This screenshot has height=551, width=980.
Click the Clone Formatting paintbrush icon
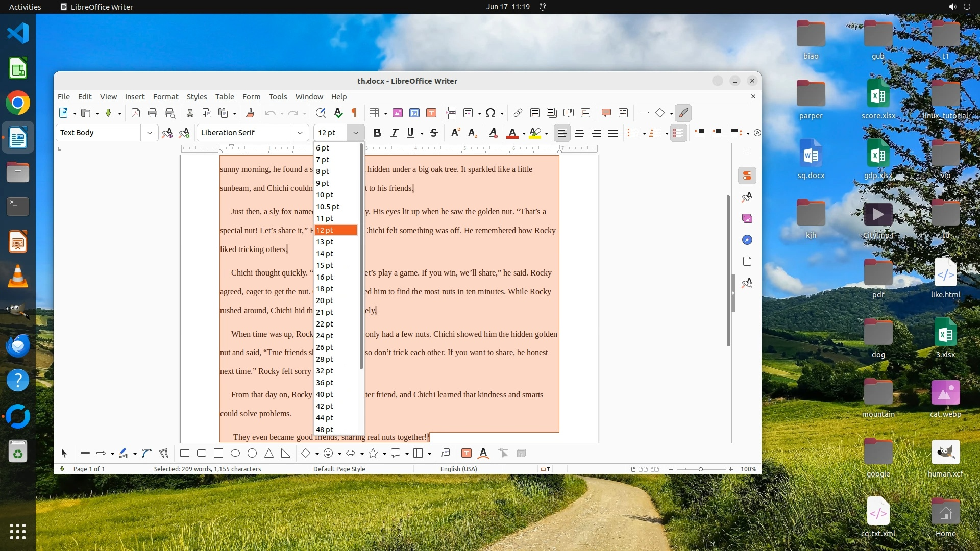(250, 113)
